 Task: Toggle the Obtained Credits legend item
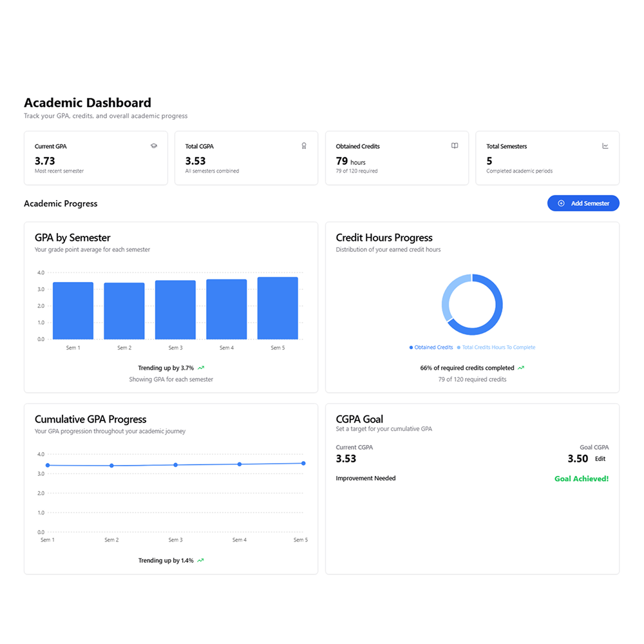click(430, 347)
